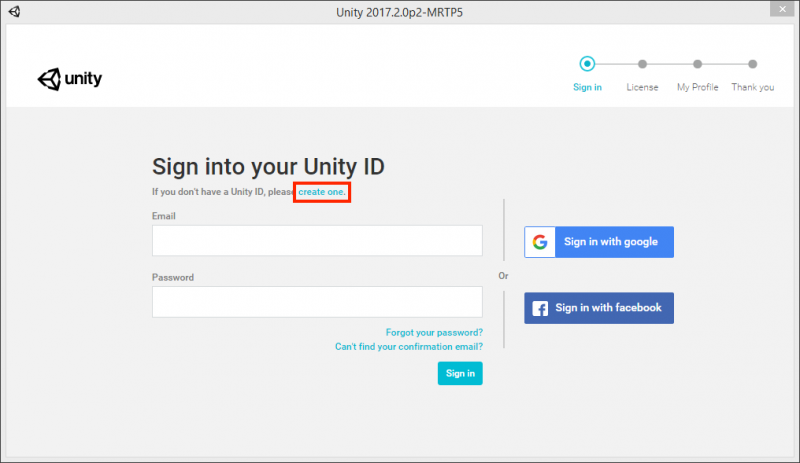800x463 pixels.
Task: Click the Unity logo in the header
Action: [70, 79]
